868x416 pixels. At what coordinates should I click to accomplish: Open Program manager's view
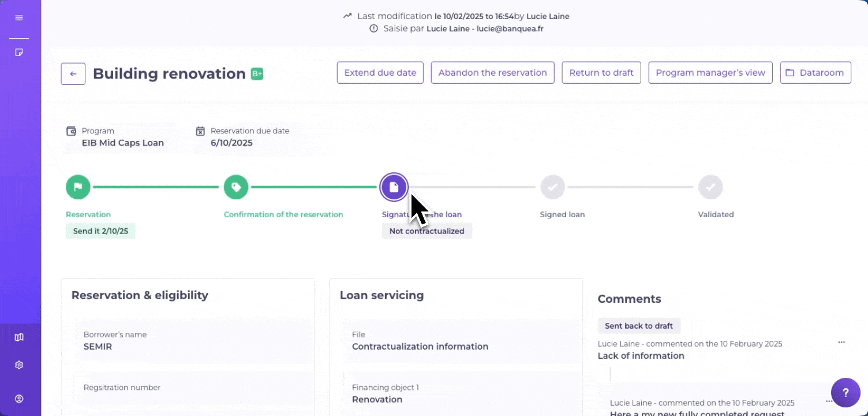710,73
